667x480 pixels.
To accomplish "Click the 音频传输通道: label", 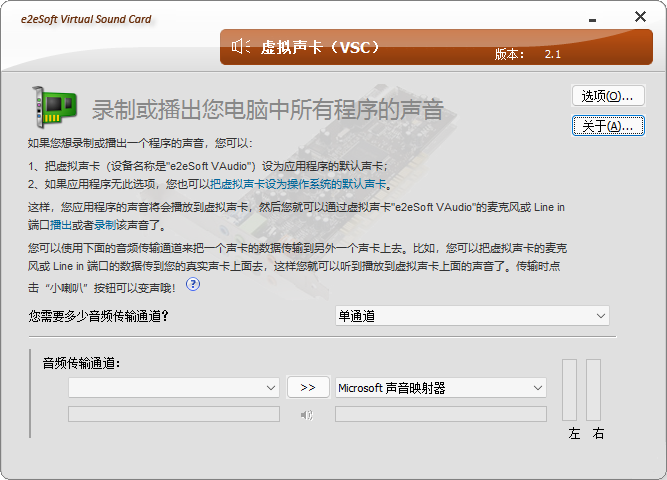I will [82, 363].
